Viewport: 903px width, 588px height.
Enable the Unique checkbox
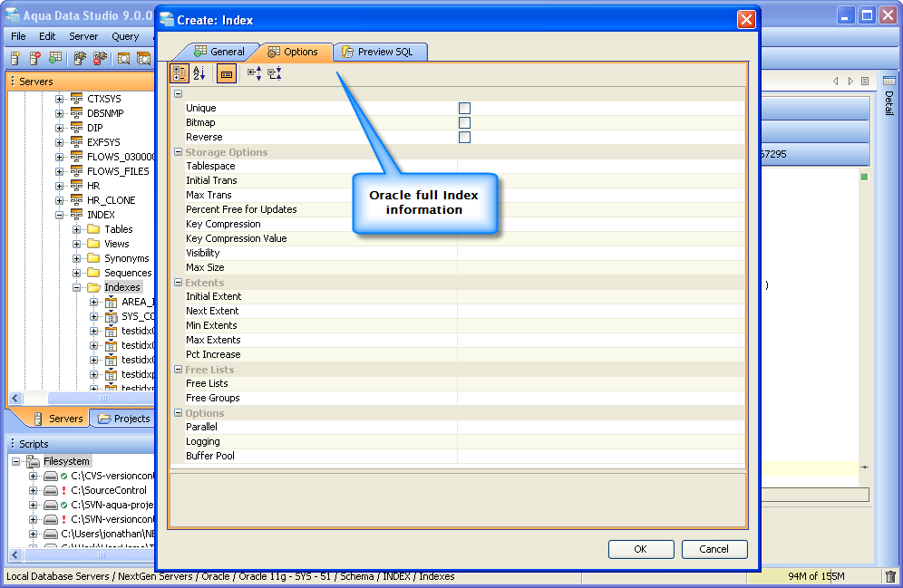click(464, 108)
